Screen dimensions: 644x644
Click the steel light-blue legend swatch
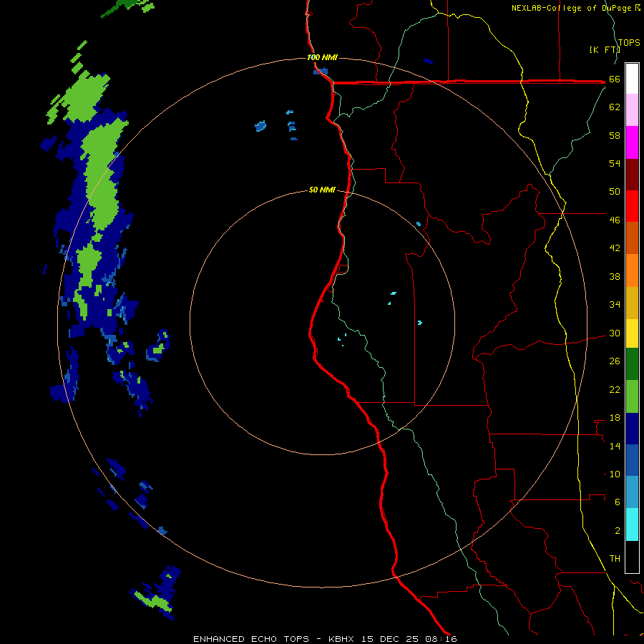click(x=632, y=492)
